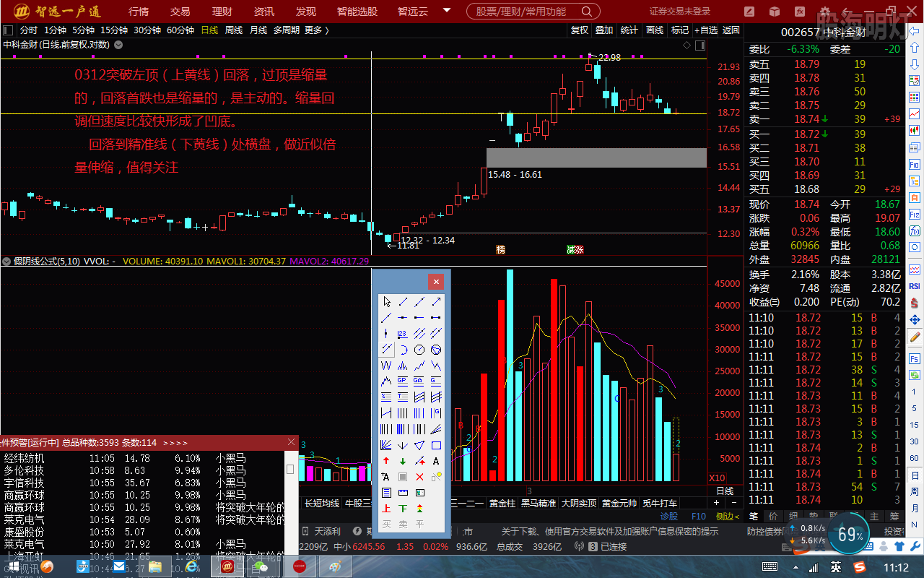Switch to 周线 weekly chart
Screen dimensions: 924x578
[x=234, y=30]
